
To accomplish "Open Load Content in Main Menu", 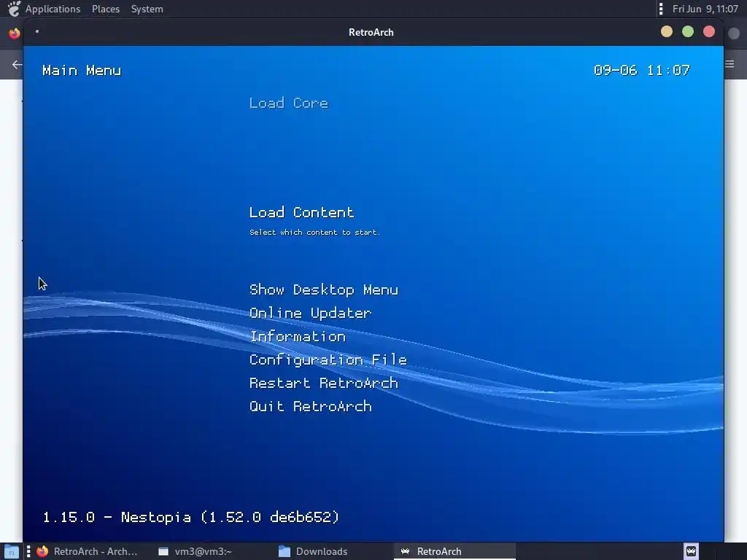I will 301,212.
